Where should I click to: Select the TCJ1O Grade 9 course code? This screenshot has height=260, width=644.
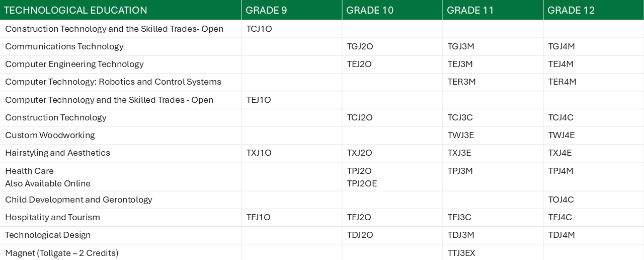click(259, 29)
